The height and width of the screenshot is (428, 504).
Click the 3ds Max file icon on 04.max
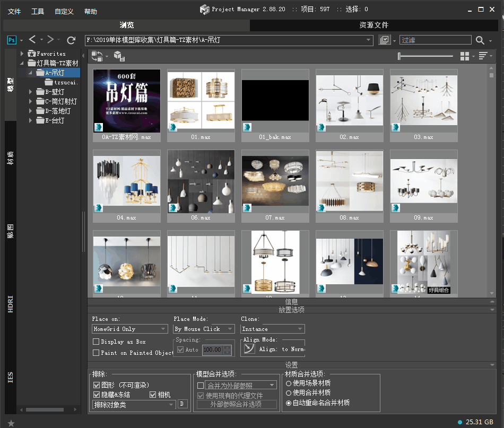(99, 208)
